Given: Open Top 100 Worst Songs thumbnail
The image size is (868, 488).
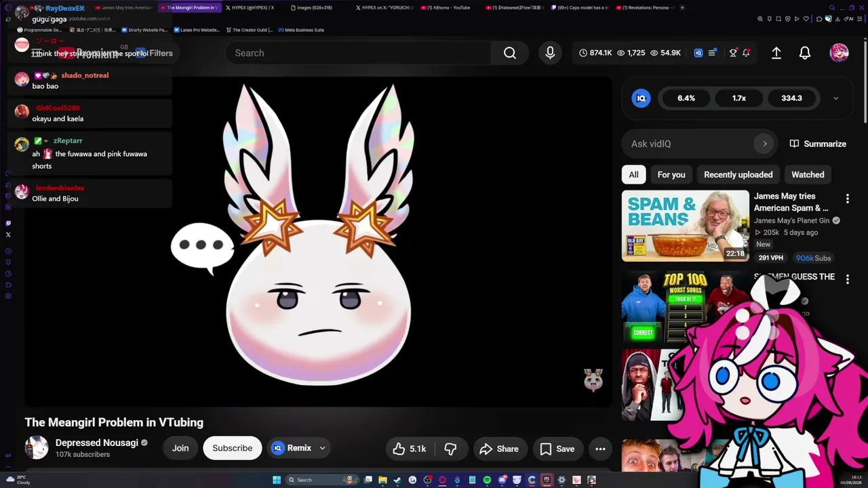Looking at the screenshot, I should pyautogui.click(x=686, y=306).
